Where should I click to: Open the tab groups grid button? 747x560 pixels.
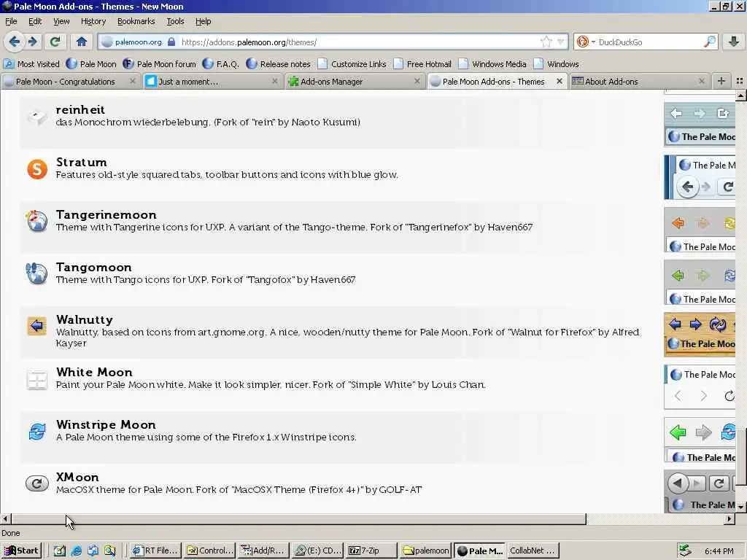coord(739,82)
